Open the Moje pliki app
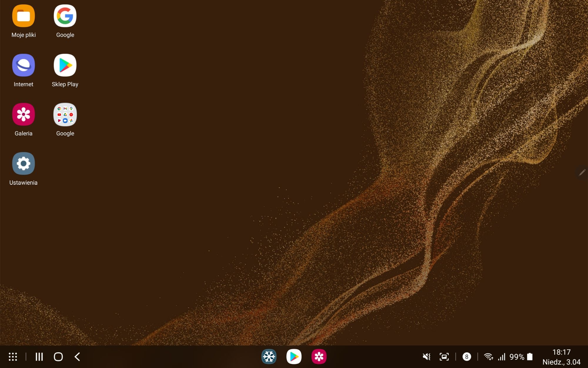Screen dimensions: 588x368 click(24, 16)
